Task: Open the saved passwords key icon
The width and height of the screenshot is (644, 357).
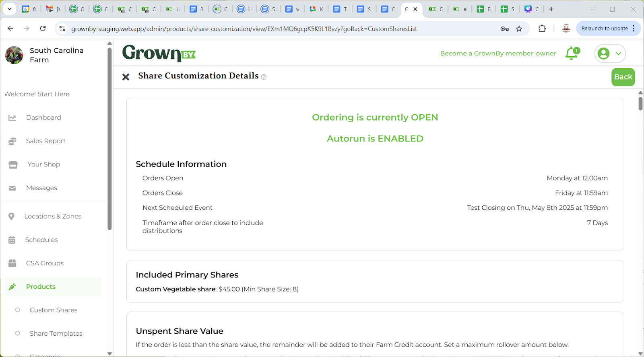Action: [x=504, y=29]
